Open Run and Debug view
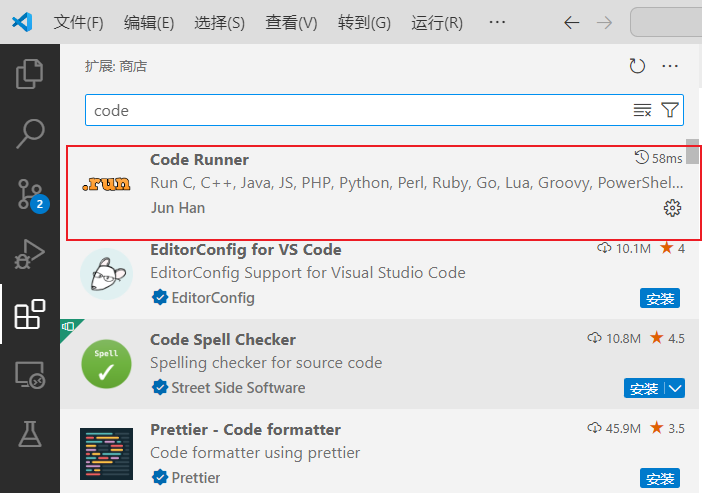This screenshot has height=493, width=702. (x=30, y=254)
